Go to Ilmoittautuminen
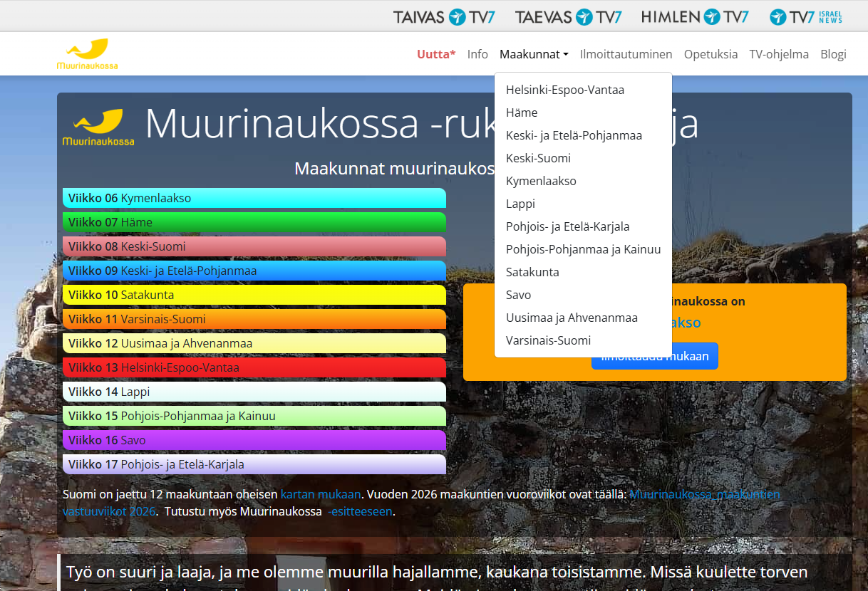Screen dimensions: 868x591 tap(626, 53)
